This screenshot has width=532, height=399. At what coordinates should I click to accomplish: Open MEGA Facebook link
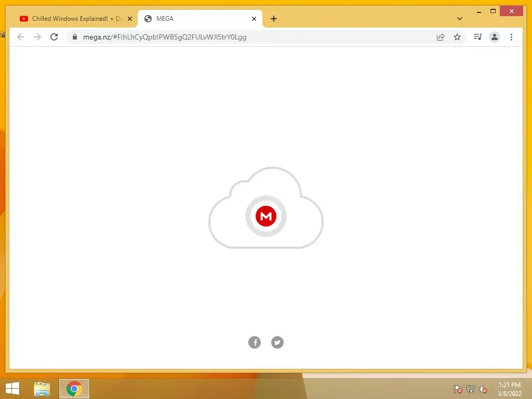click(x=255, y=342)
